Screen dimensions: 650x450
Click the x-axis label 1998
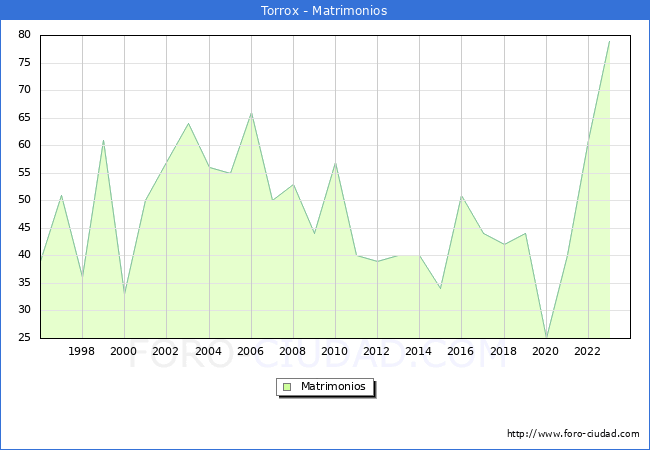81,351
